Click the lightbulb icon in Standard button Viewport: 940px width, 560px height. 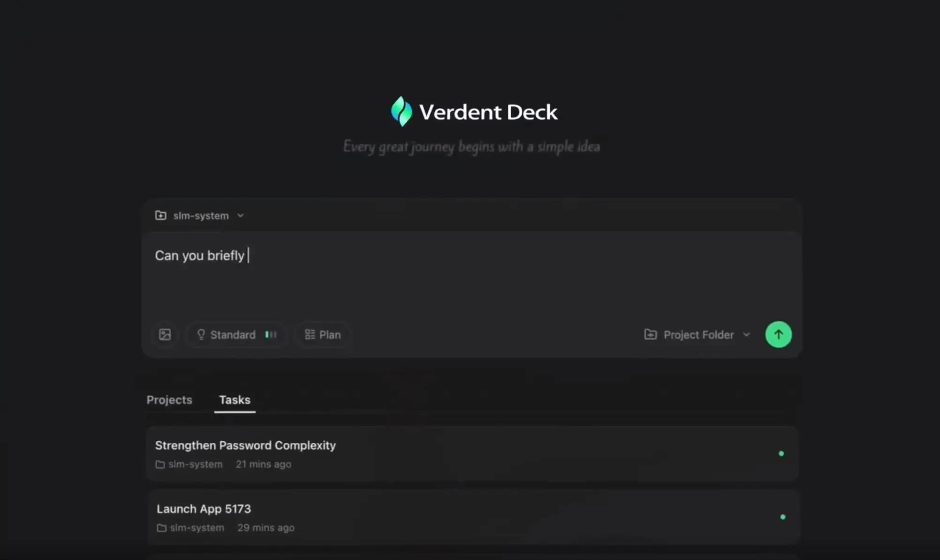[201, 334]
